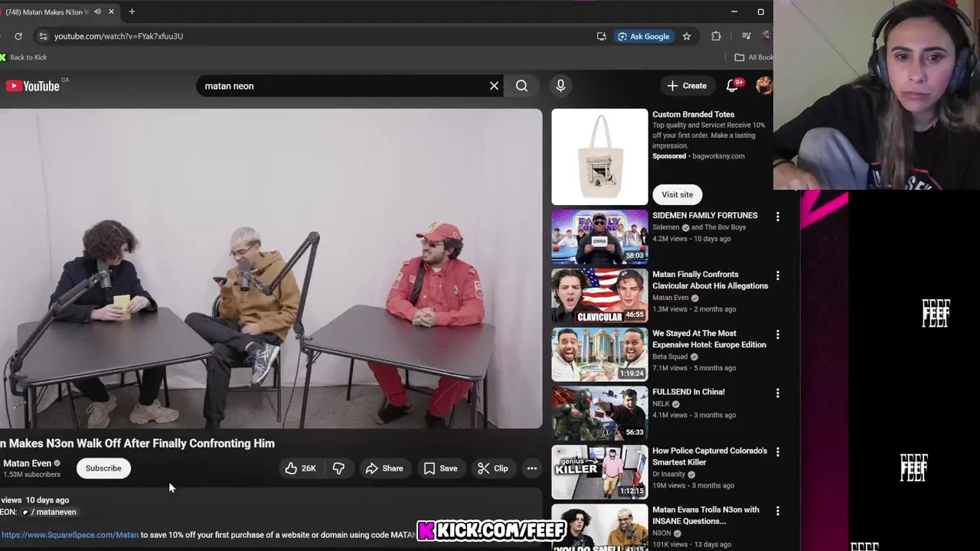Open the Create button

tap(687, 86)
